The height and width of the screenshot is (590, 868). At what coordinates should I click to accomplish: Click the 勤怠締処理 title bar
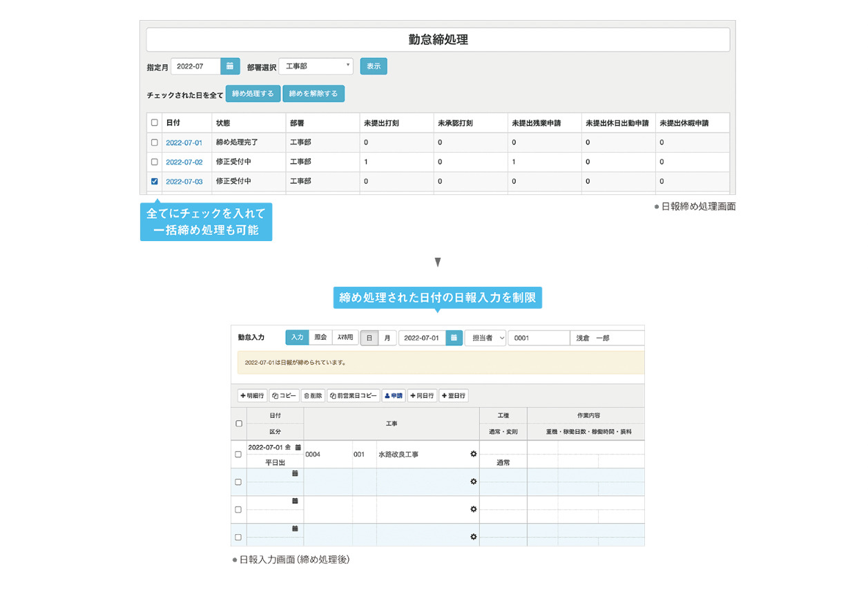(x=438, y=40)
